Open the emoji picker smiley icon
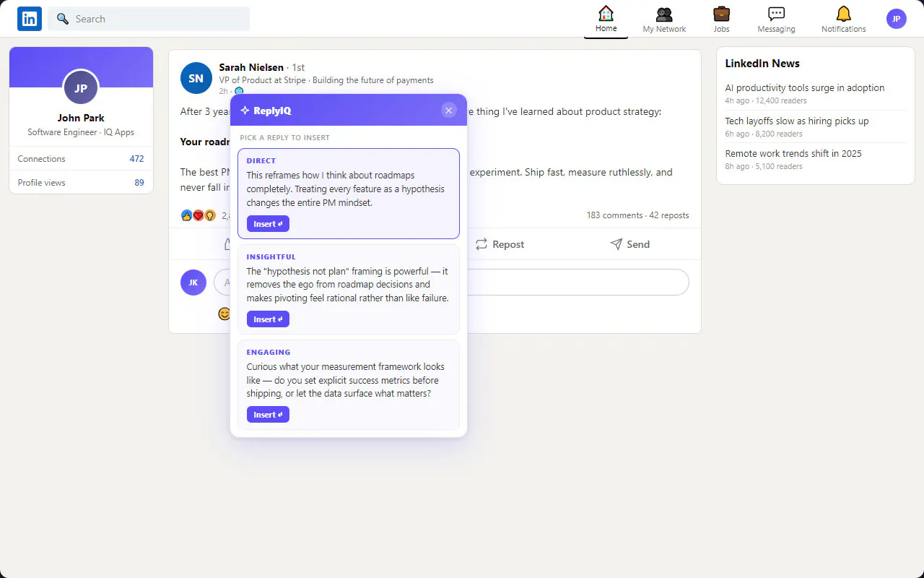Image resolution: width=924 pixels, height=578 pixels. pyautogui.click(x=225, y=314)
